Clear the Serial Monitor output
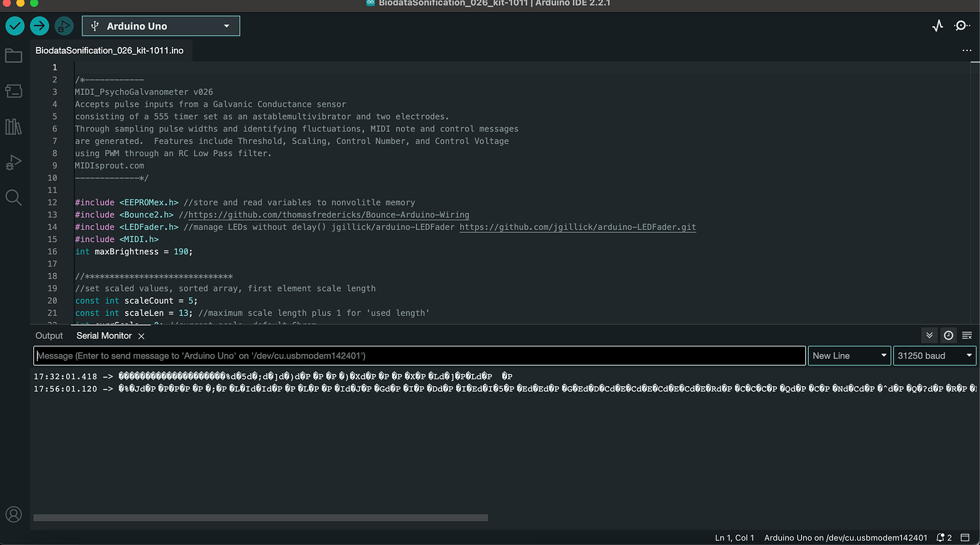The image size is (980, 545). pyautogui.click(x=967, y=335)
